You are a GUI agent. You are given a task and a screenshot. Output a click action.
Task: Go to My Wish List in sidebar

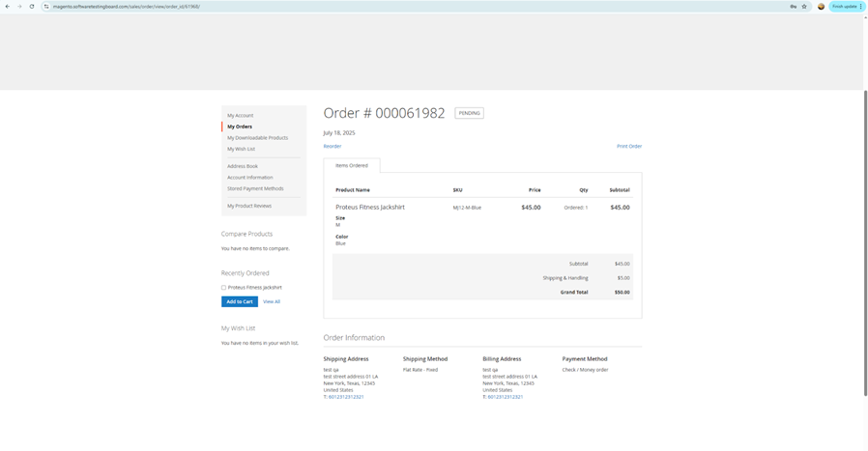coord(242,149)
